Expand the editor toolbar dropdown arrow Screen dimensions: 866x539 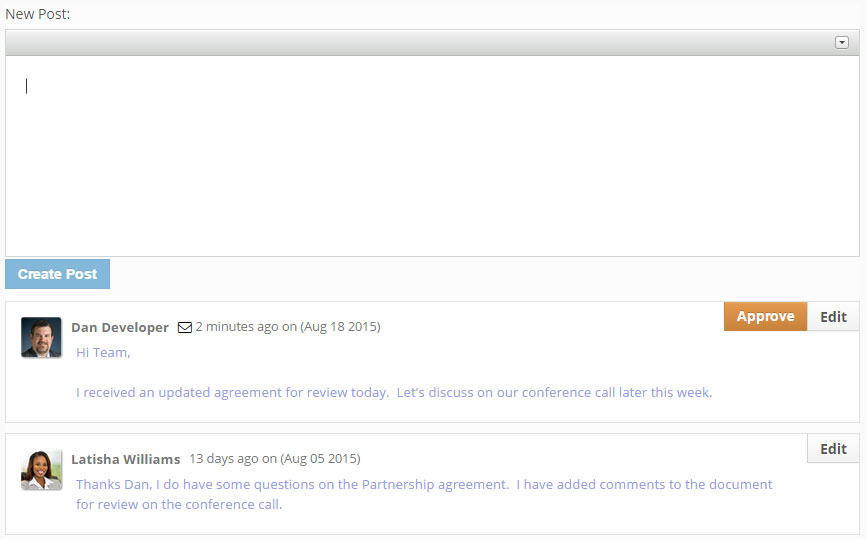[841, 43]
